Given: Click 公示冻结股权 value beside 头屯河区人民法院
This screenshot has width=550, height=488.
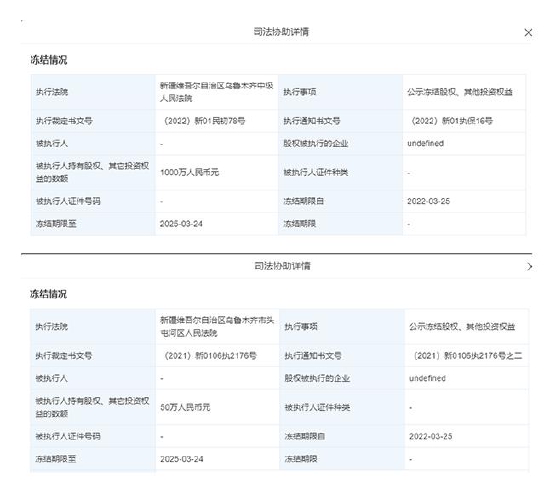Looking at the screenshot, I should pos(462,327).
